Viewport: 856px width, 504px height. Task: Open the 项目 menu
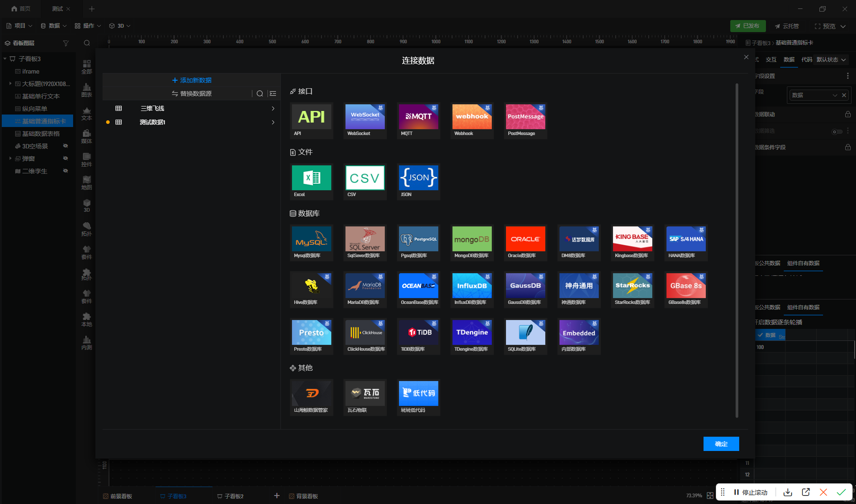pos(19,26)
